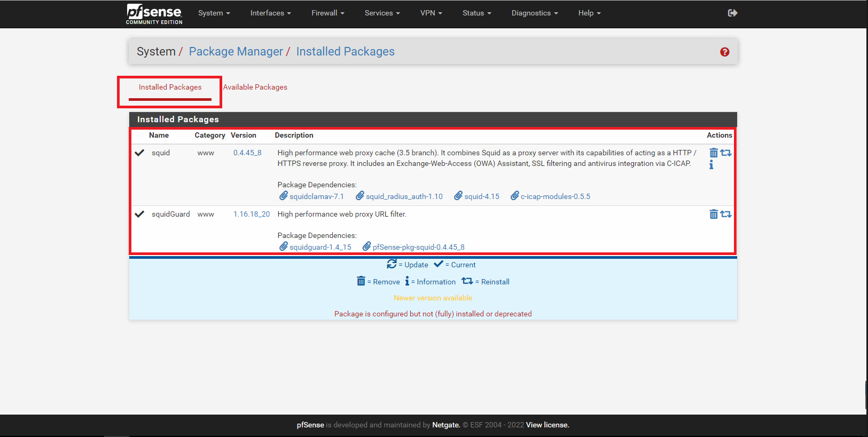Open the System dropdown menu
868x437 pixels.
click(214, 13)
